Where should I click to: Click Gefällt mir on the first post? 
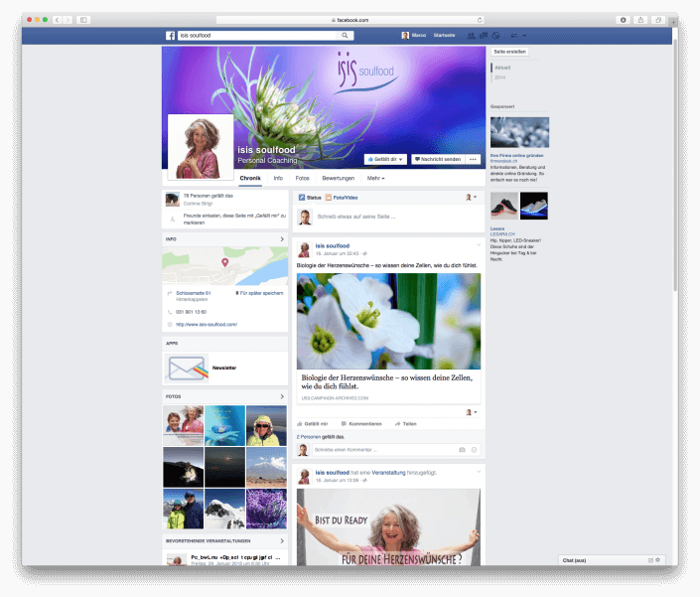[x=313, y=424]
